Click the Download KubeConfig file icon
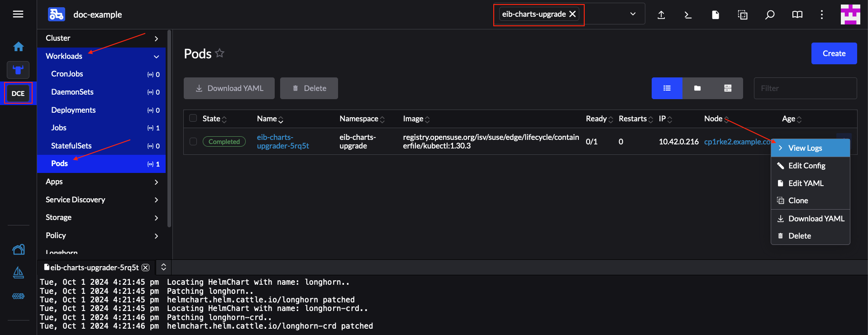 point(715,15)
